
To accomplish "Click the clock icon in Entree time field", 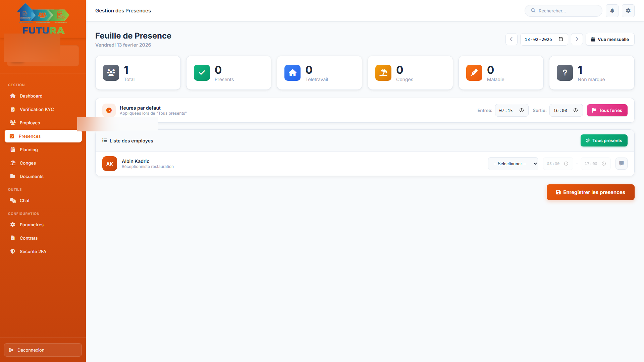I will (522, 110).
